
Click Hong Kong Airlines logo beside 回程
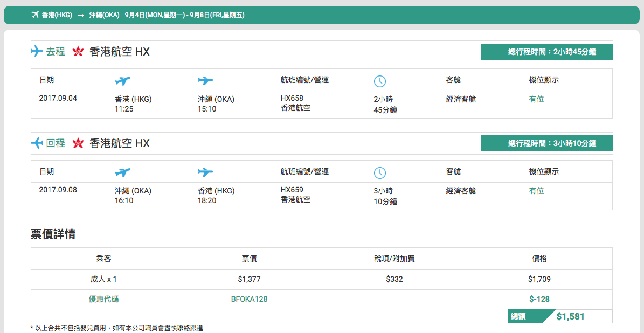(78, 143)
